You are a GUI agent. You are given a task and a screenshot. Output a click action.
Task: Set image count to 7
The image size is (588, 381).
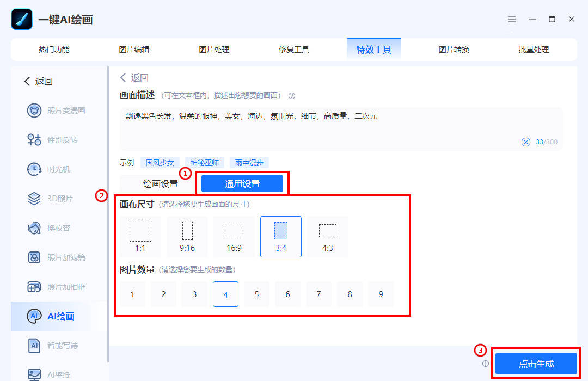pyautogui.click(x=318, y=294)
